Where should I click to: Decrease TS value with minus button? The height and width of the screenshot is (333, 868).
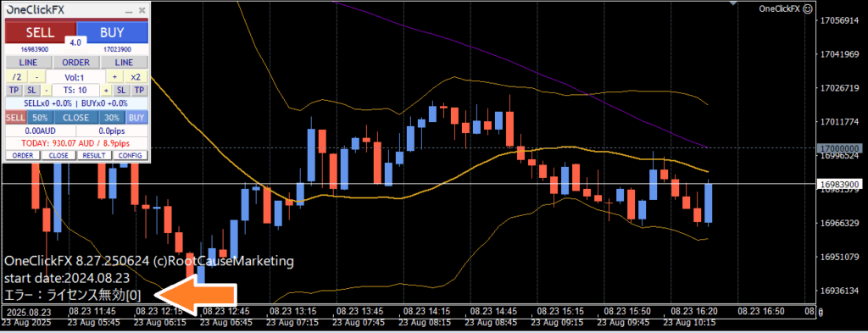(47, 90)
